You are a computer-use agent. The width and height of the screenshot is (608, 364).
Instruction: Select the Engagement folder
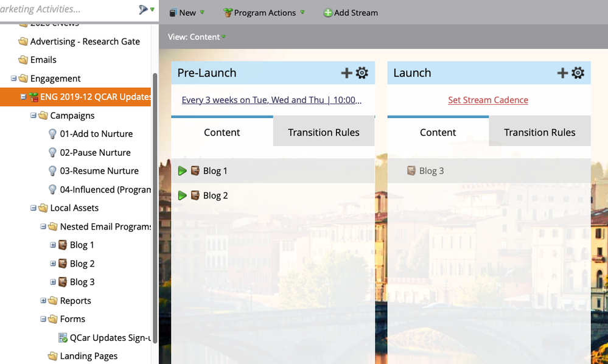click(x=55, y=79)
